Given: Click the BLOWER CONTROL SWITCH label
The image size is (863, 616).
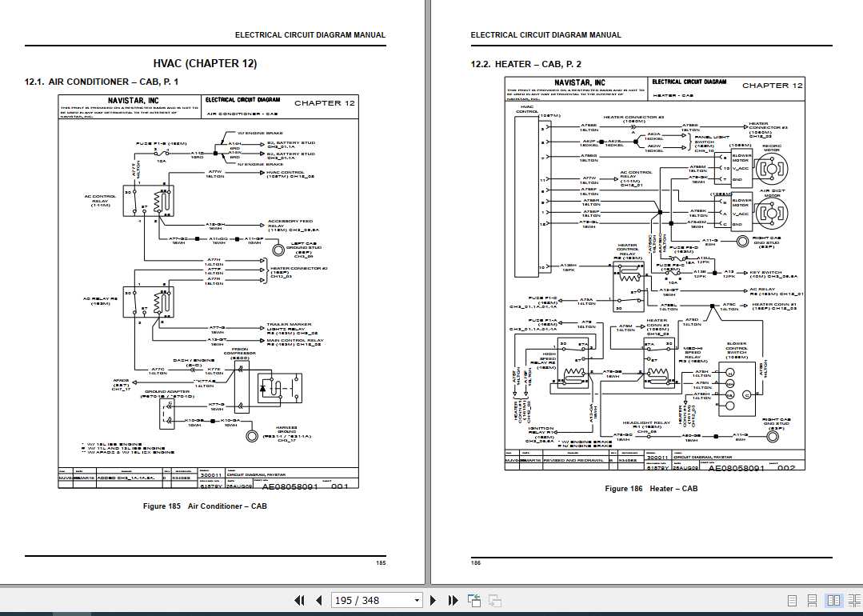Looking at the screenshot, I should click(737, 350).
